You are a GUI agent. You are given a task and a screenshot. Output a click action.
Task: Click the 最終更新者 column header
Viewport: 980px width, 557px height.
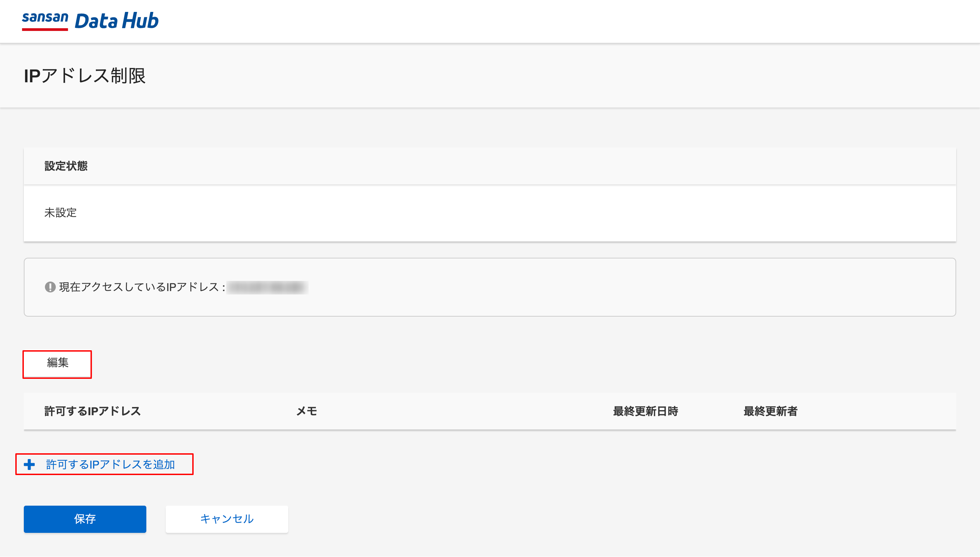tap(770, 411)
